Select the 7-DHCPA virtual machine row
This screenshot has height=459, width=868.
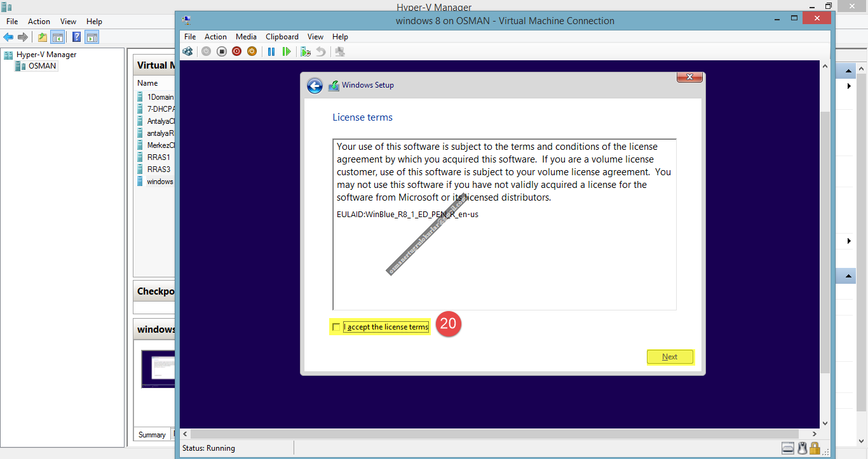point(156,109)
